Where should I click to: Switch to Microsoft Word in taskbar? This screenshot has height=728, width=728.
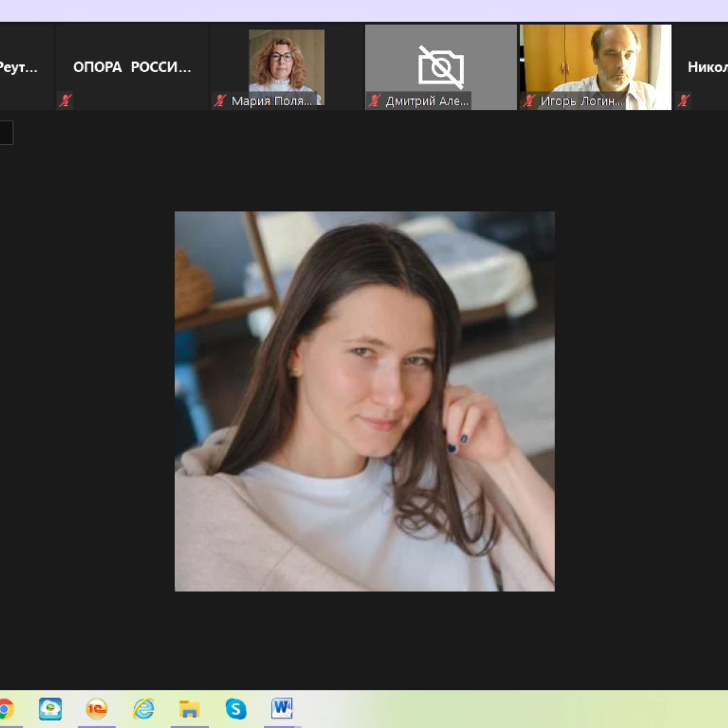click(282, 709)
